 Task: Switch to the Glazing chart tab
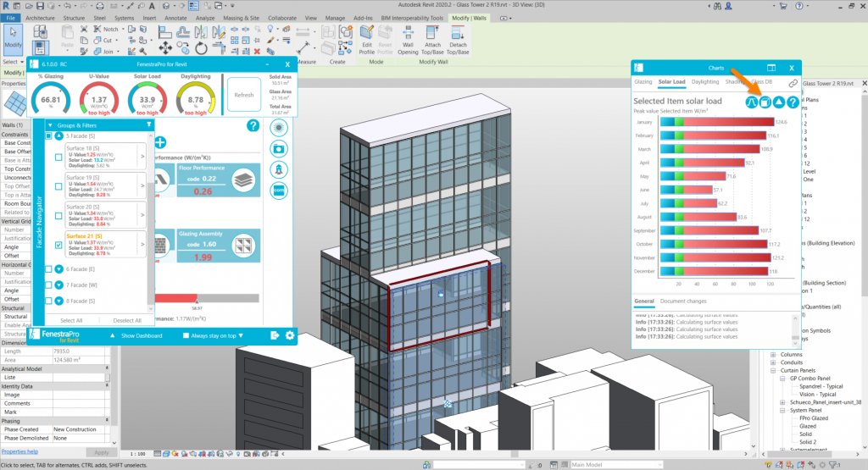point(643,82)
